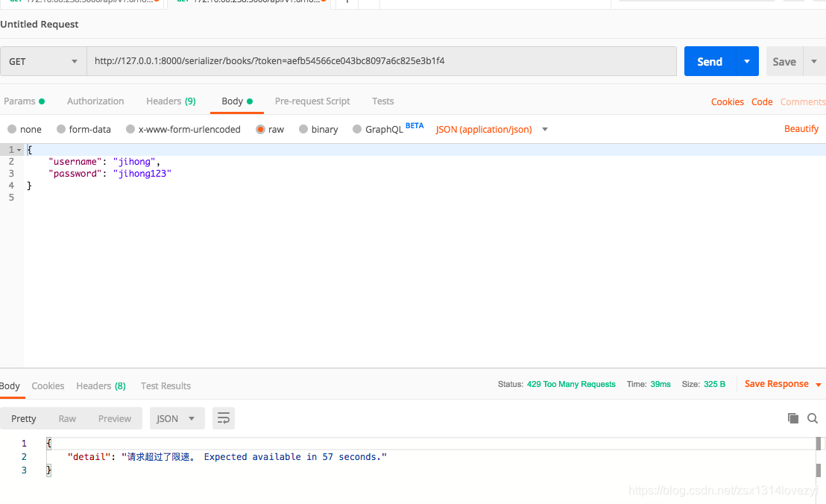This screenshot has width=826, height=504.
Task: Switch response view to Preview
Action: coord(115,419)
